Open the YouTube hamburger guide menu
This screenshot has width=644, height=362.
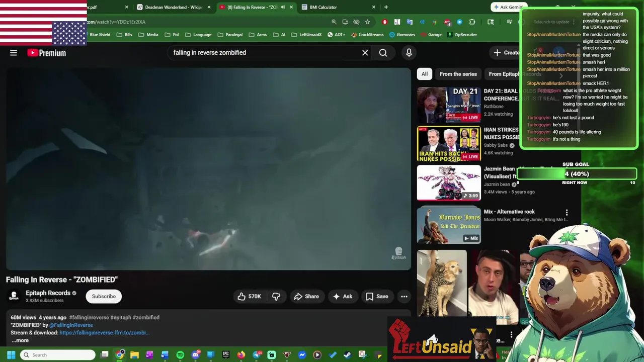click(x=14, y=53)
